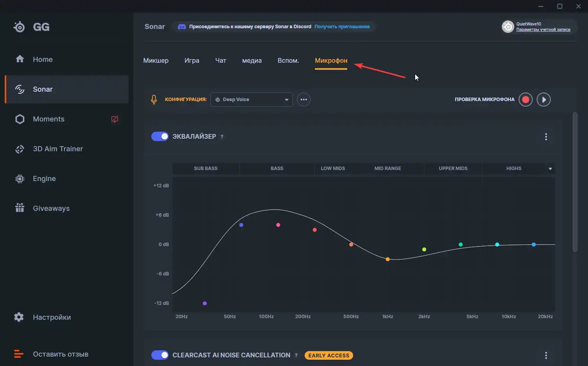Viewport: 588px width, 366px height.
Task: Click the Moments hexagon icon
Action: tap(20, 119)
